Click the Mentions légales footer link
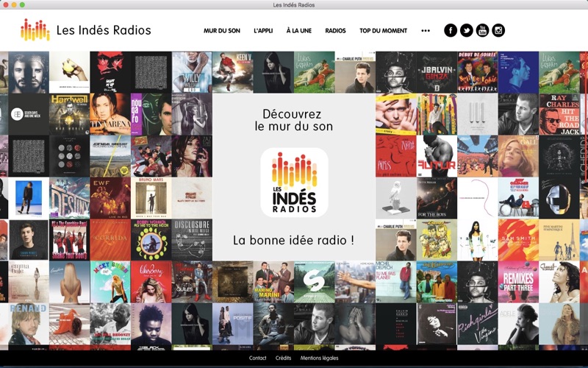 click(320, 358)
